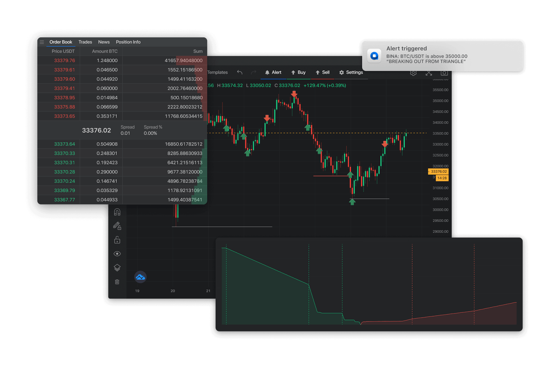Click the green buy arrow at chart lowest low
The image size is (560, 392).
[352, 202]
